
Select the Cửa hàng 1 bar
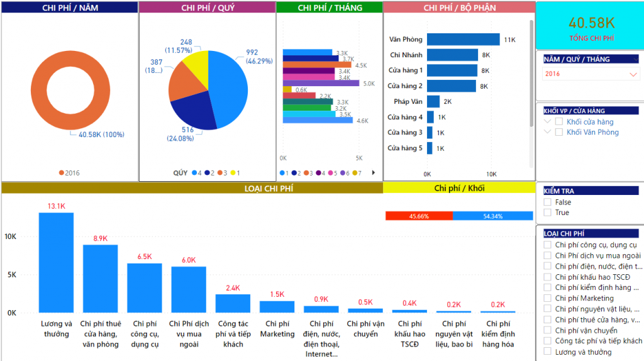click(452, 70)
